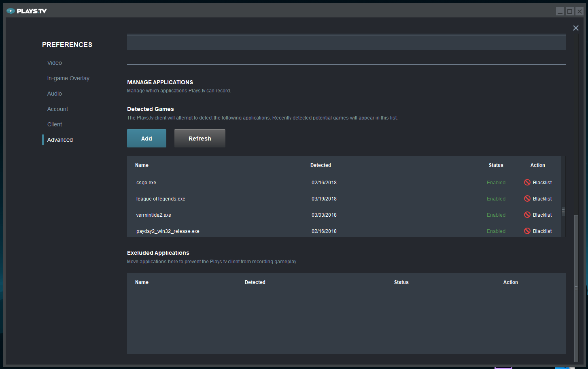
Task: Open the Video preferences section
Action: point(55,63)
